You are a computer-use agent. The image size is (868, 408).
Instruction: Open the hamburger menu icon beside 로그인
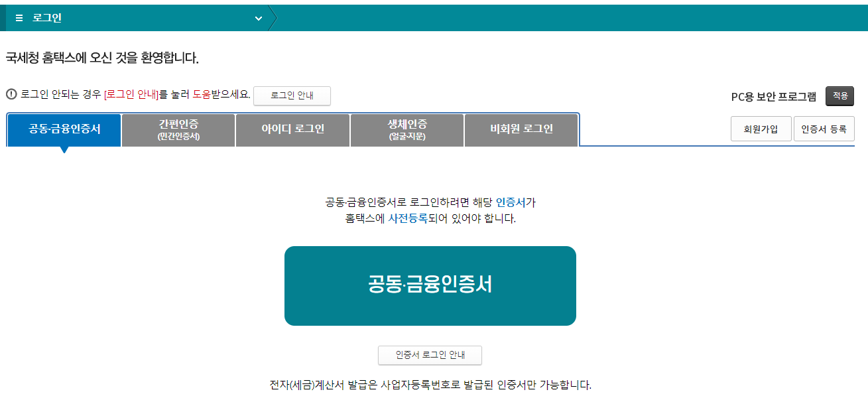pyautogui.click(x=19, y=18)
